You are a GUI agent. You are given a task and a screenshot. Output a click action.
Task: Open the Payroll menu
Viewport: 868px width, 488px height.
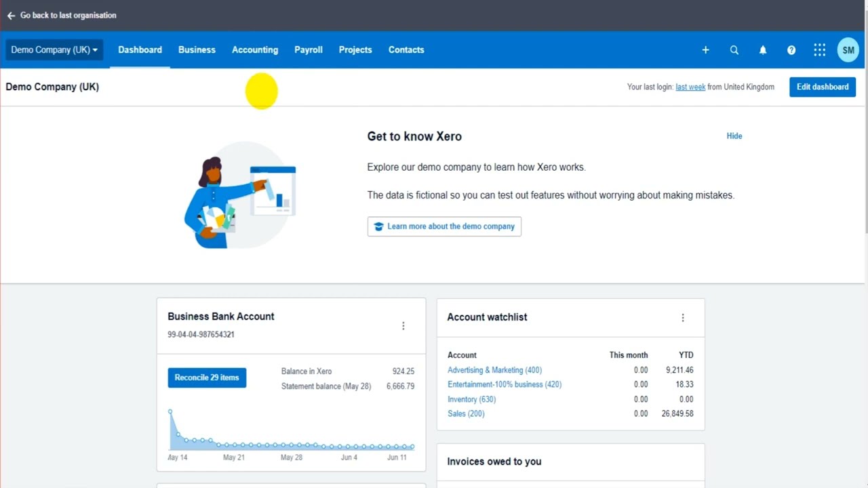coord(309,50)
